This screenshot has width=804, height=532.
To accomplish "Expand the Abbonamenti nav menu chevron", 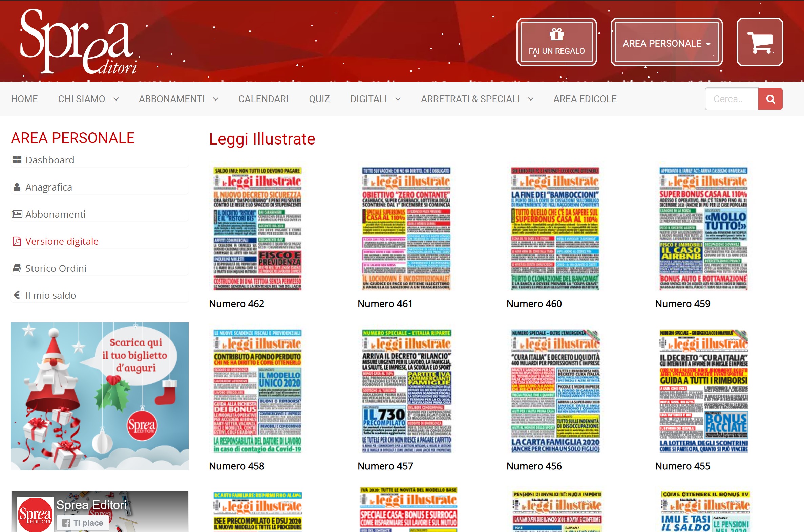I will coord(216,99).
